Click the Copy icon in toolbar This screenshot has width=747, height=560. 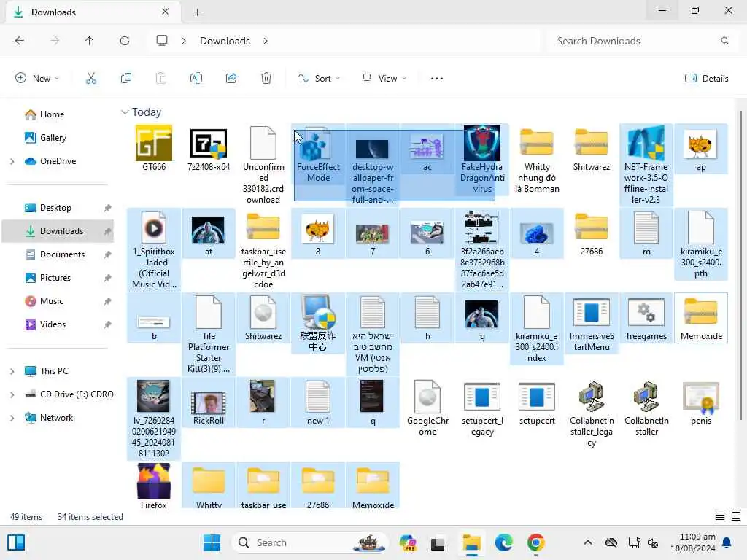[126, 79]
